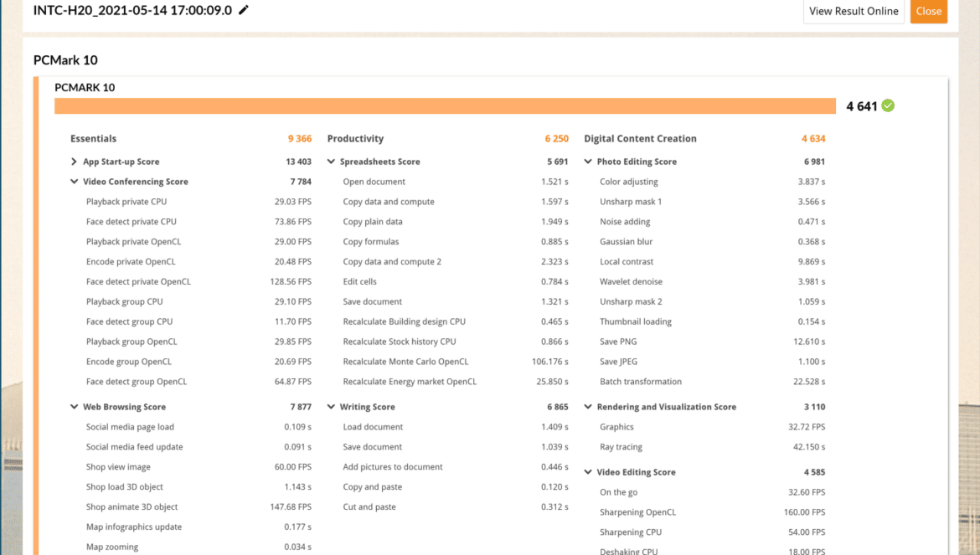The image size is (980, 555).
Task: Select the On the go row
Action: point(713,492)
